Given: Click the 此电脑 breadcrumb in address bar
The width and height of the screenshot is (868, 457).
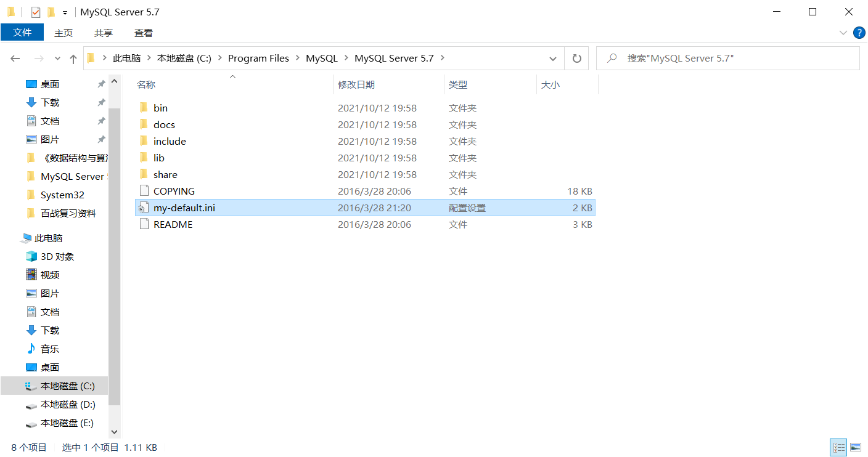Looking at the screenshot, I should (x=126, y=59).
